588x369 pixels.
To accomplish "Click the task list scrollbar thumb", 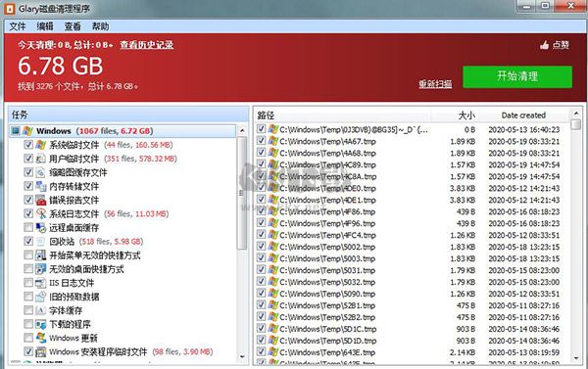I will 242,193.
